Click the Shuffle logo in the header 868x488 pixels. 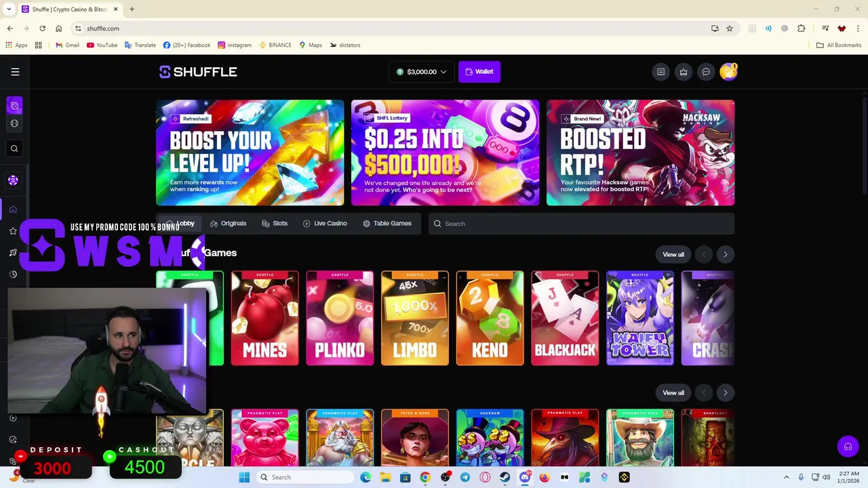pyautogui.click(x=198, y=72)
